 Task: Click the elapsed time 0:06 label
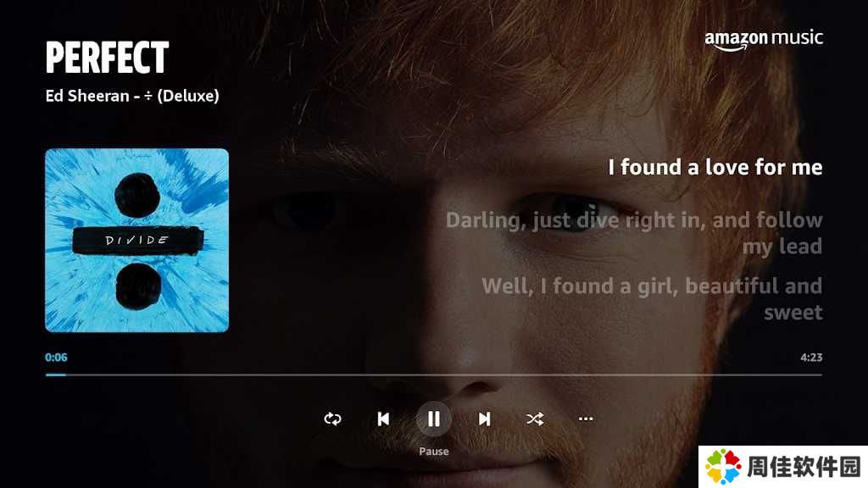click(56, 358)
